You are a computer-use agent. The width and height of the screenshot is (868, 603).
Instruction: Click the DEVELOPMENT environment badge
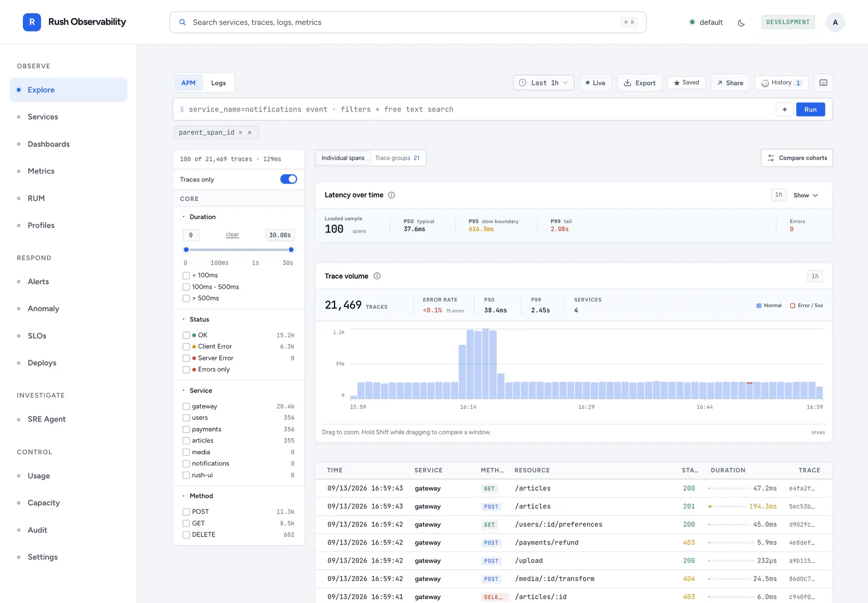[x=788, y=22]
